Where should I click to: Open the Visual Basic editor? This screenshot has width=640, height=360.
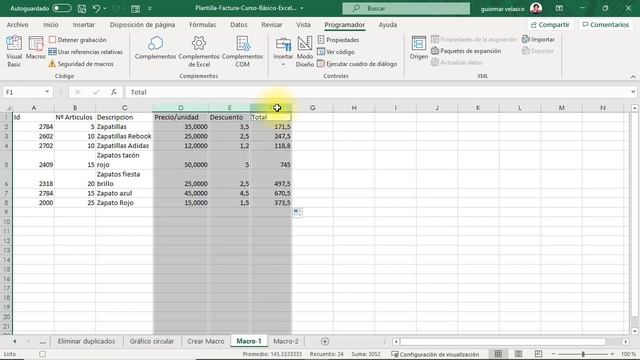(14, 51)
